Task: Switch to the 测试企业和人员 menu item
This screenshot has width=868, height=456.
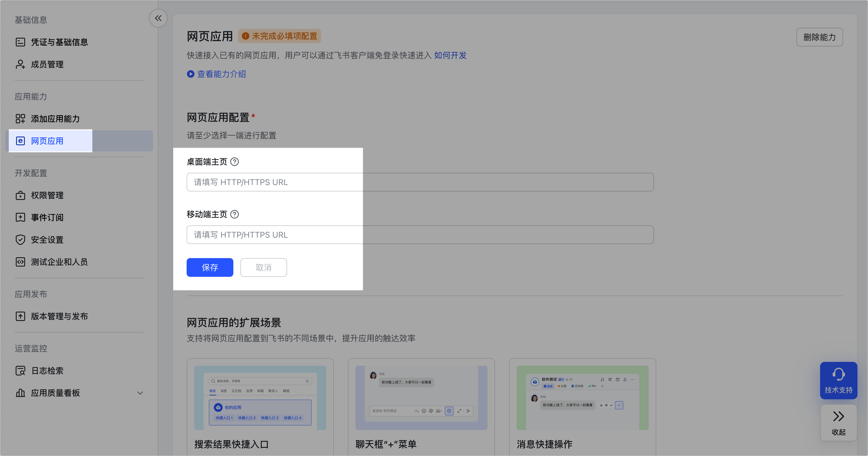Action: (20, 262)
